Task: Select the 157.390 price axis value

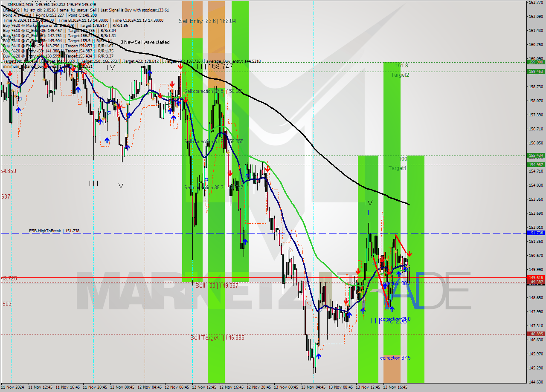Action: click(535, 115)
